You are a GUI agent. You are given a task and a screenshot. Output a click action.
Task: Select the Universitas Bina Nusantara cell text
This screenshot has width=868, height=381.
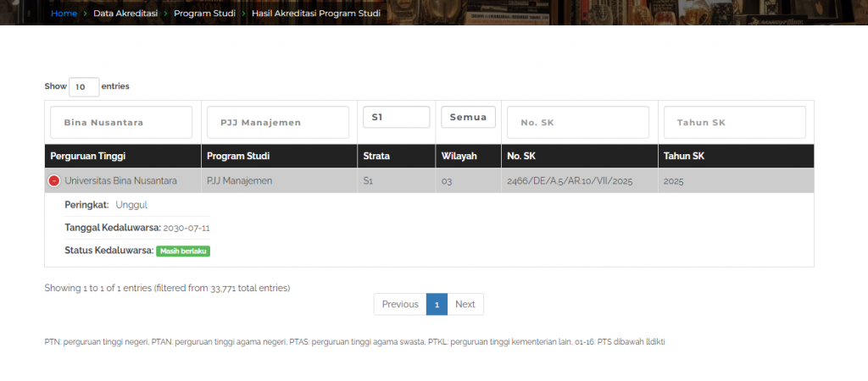pyautogui.click(x=120, y=181)
